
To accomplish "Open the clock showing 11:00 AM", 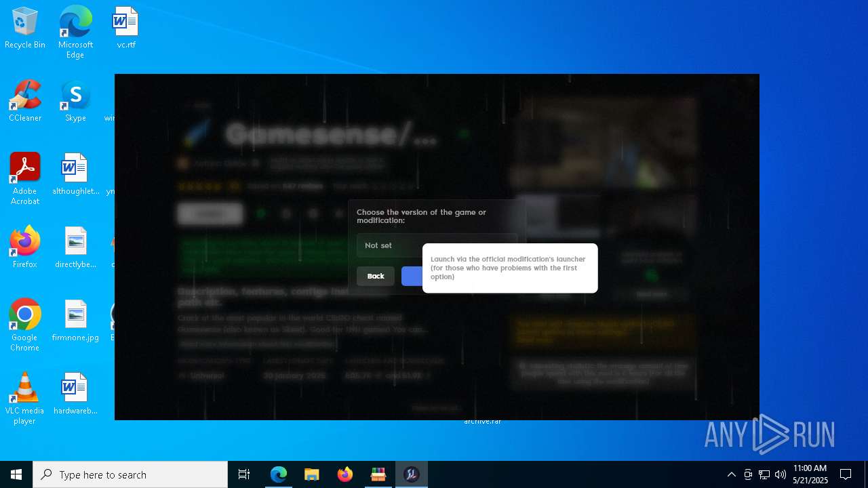I will [x=810, y=474].
